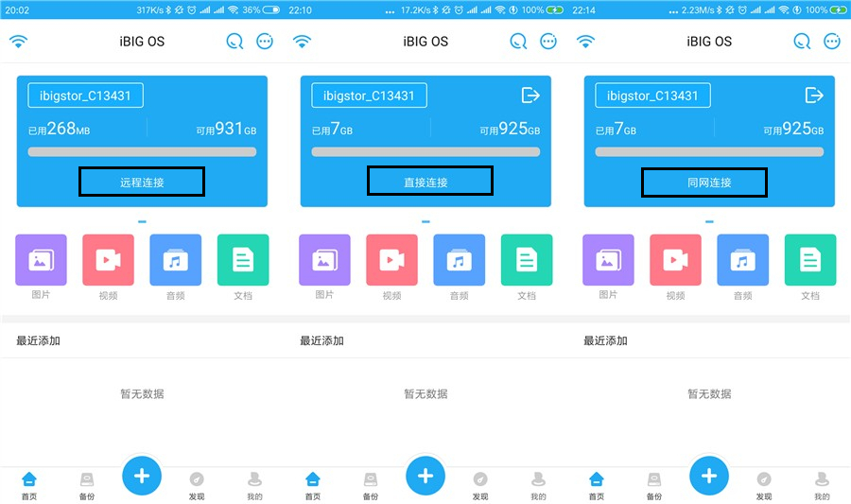This screenshot has height=504, width=851.
Task: Tap 最近添加 heading in the 20:02 screen
Action: click(x=38, y=340)
